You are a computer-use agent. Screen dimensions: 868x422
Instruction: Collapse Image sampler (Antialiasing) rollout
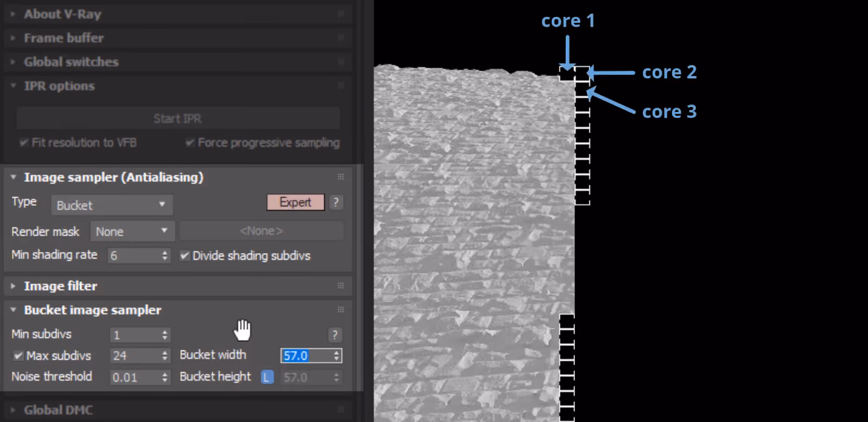tap(13, 177)
